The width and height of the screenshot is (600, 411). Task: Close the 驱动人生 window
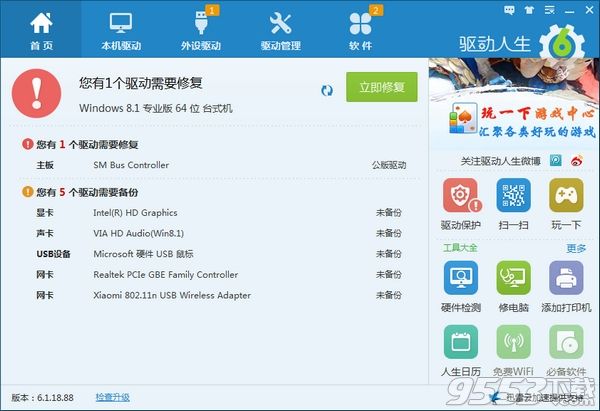pos(590,10)
